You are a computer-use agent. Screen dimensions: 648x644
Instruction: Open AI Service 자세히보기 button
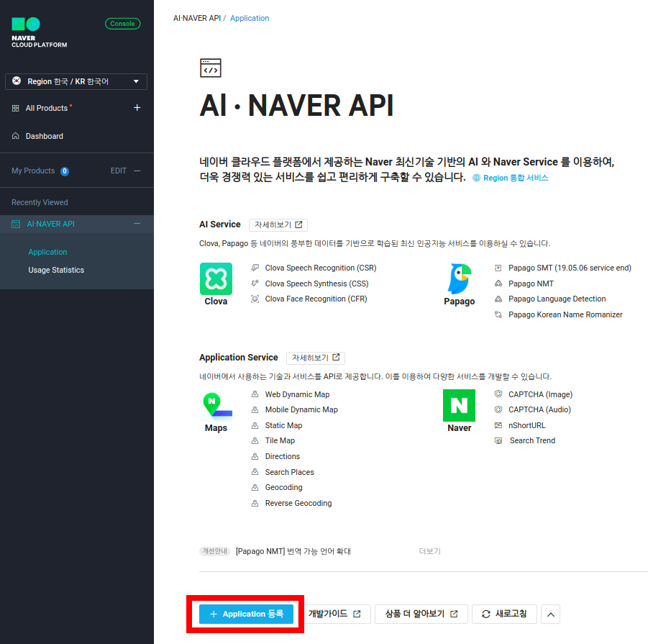[x=278, y=225]
